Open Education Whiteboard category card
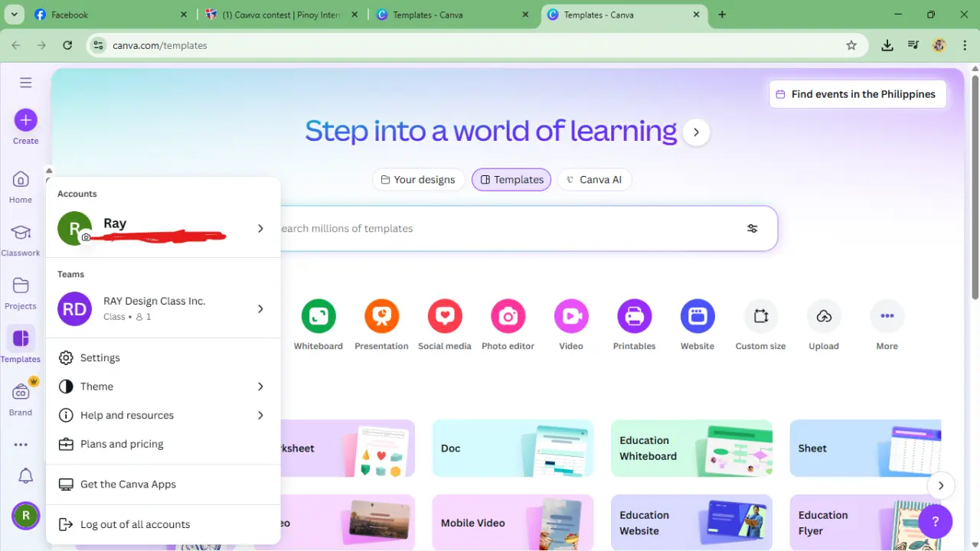Image resolution: width=980 pixels, height=551 pixels. point(691,448)
